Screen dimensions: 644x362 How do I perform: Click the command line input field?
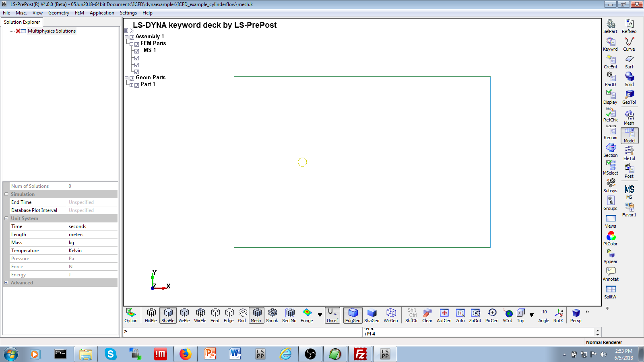243,332
